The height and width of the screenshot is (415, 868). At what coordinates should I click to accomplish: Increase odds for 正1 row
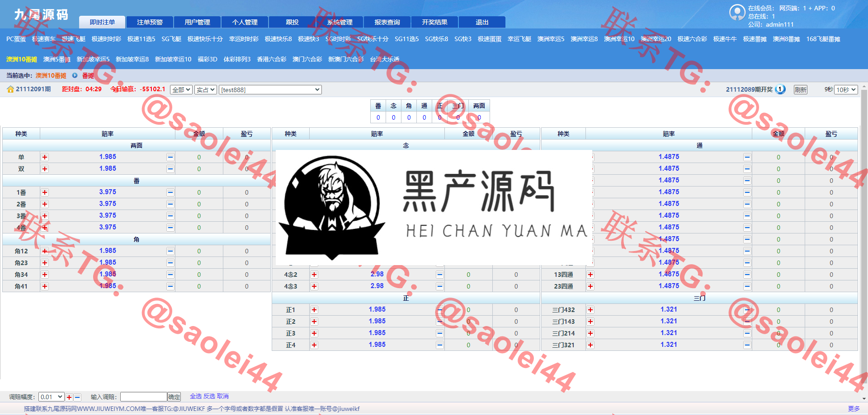tap(314, 310)
